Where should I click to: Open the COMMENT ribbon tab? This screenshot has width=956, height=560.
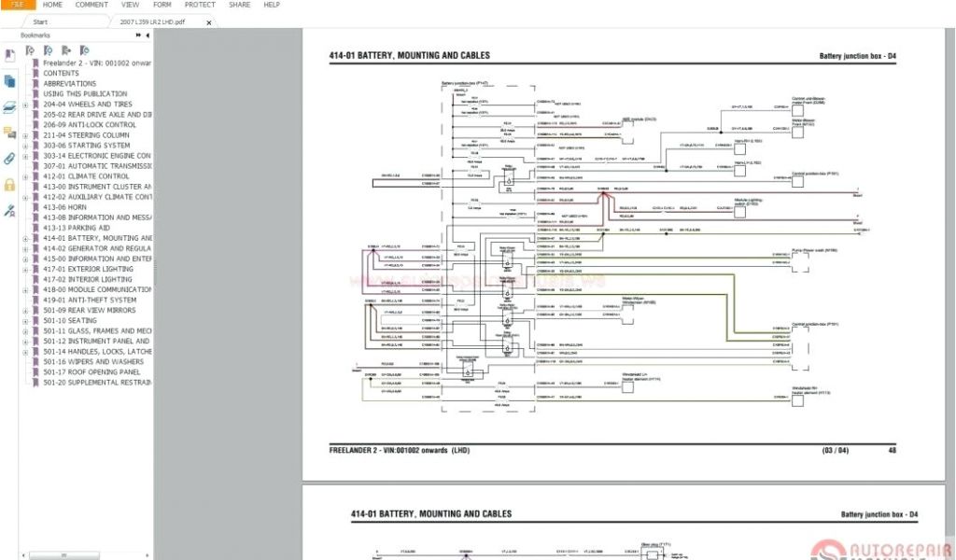(91, 5)
